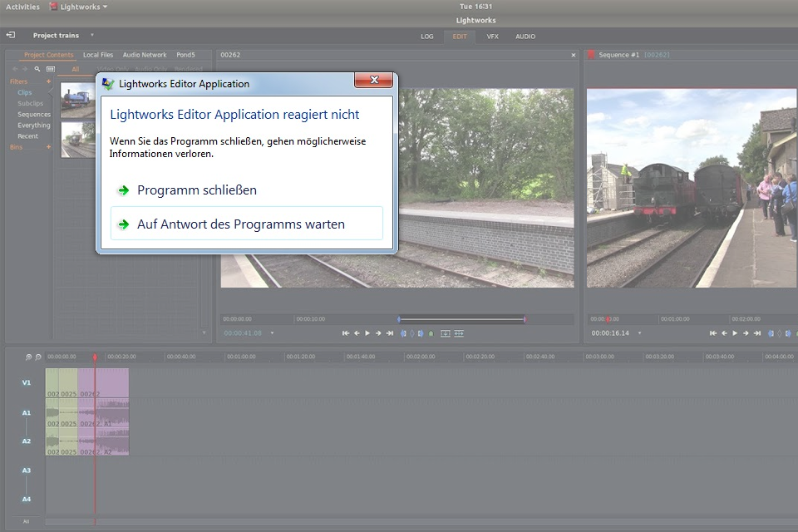
Task: Toggle the A3 audio track
Action: (x=26, y=470)
